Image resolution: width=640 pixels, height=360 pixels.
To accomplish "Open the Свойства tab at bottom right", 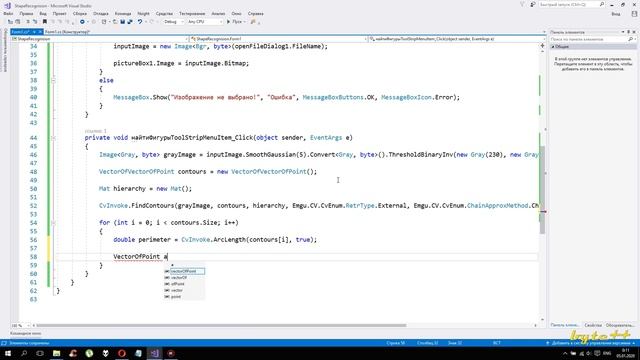I will 593,325.
